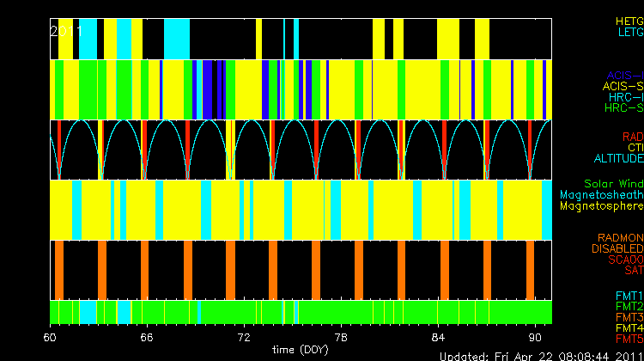Select the Solar Wind legend label
The image size is (644, 361).
tap(613, 184)
